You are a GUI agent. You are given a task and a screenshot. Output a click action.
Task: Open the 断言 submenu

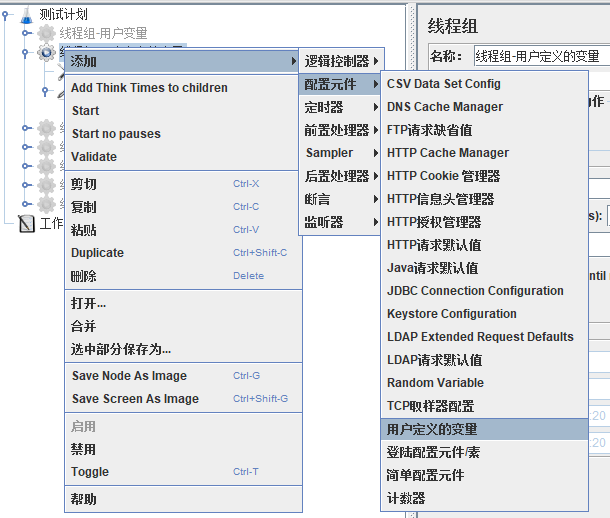341,199
